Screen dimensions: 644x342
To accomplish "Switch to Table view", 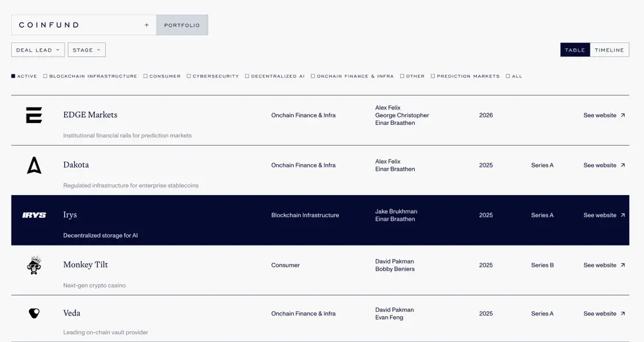I will pyautogui.click(x=575, y=50).
